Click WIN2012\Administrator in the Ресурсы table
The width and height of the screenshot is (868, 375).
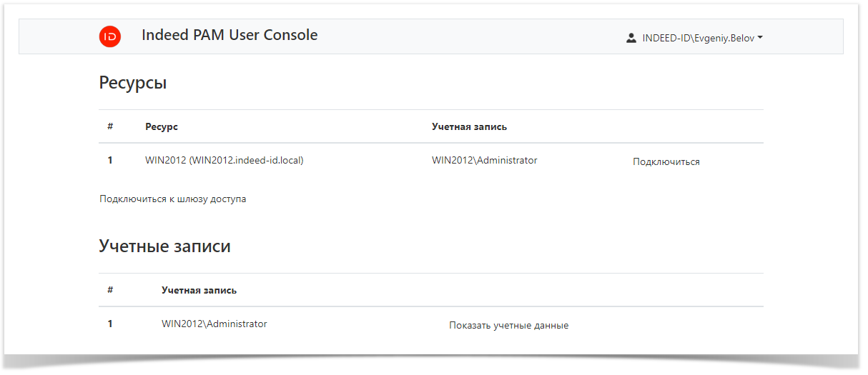[x=484, y=161]
